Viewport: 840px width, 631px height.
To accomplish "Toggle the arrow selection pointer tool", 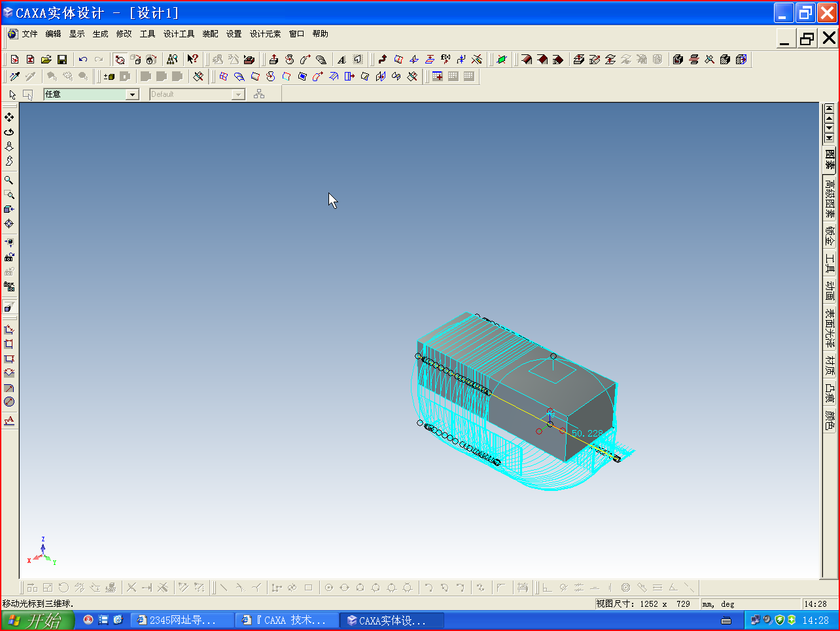I will click(x=12, y=95).
